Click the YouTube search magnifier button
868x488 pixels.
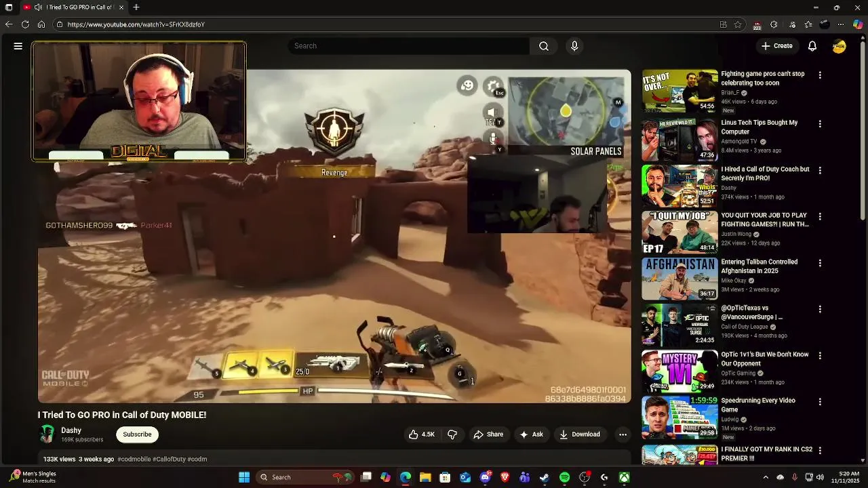coord(544,46)
